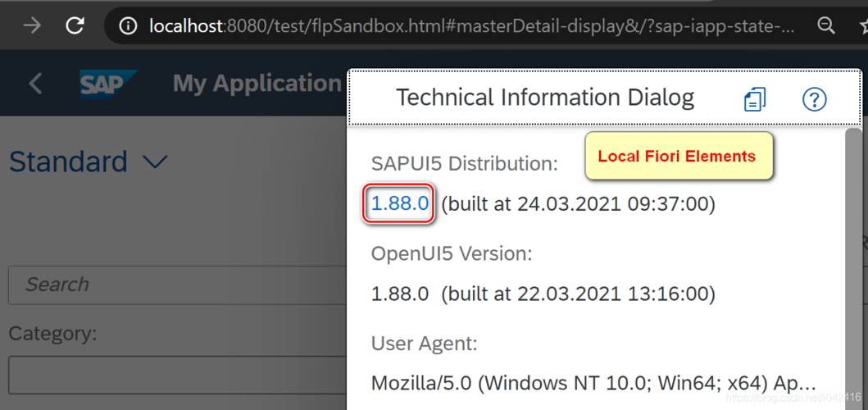Click the yellow Local Fiori Elements callout
Image resolution: width=868 pixels, height=410 pixels.
pyautogui.click(x=678, y=156)
